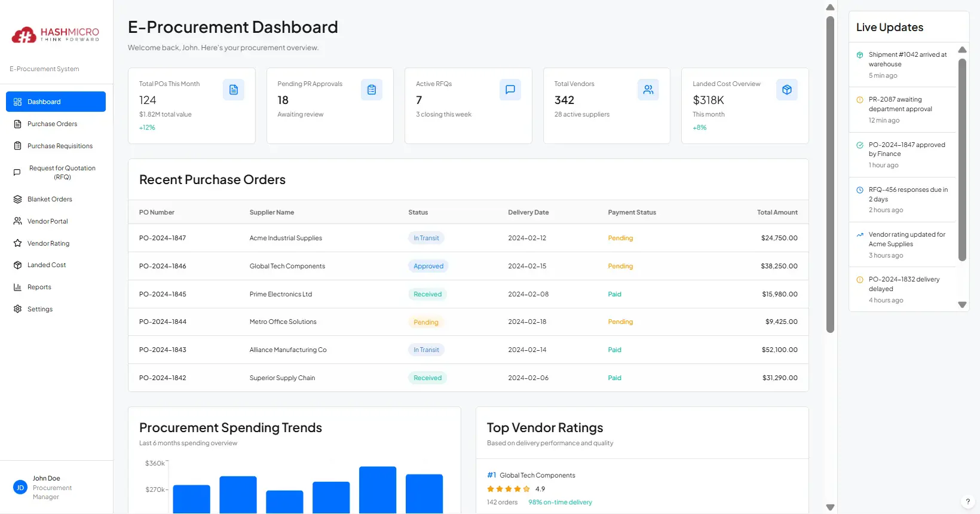Click Superior Supply Chain supplier name
Image resolution: width=980 pixels, height=514 pixels.
click(282, 378)
